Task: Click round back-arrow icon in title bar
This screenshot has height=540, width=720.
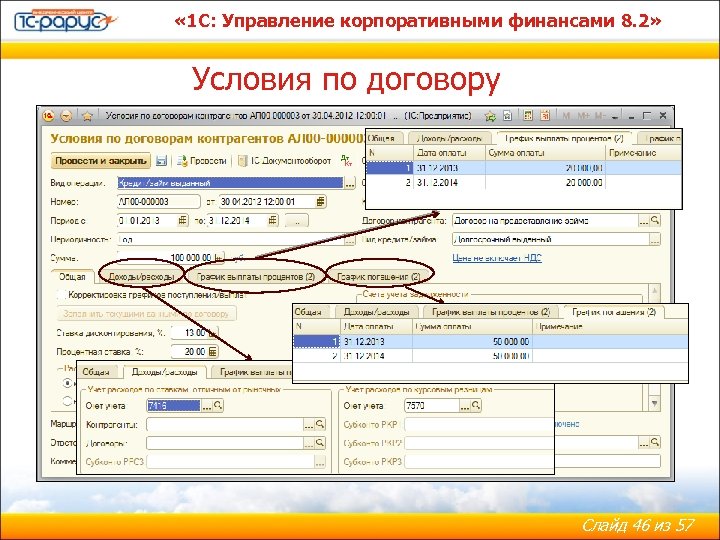Action: tap(67, 116)
